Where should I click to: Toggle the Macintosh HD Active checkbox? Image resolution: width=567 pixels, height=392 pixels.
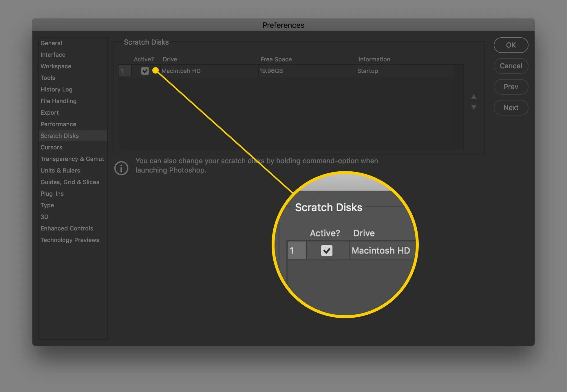tap(145, 71)
